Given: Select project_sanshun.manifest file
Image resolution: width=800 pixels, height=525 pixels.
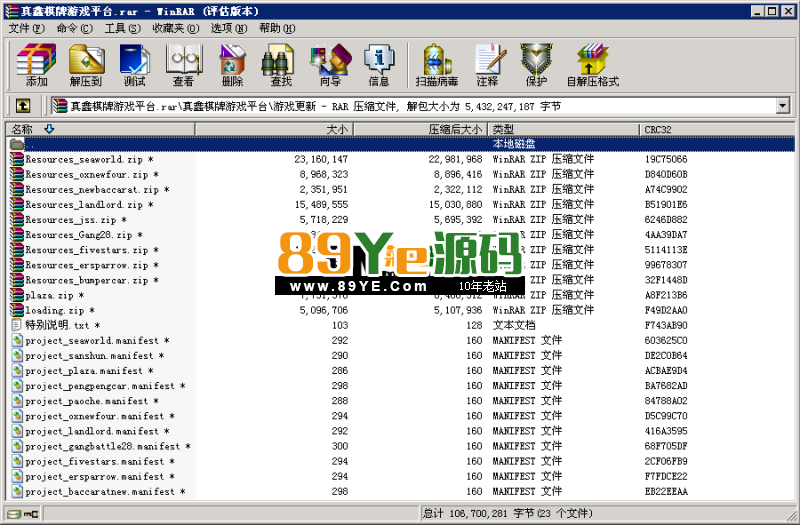Looking at the screenshot, I should pos(94,356).
